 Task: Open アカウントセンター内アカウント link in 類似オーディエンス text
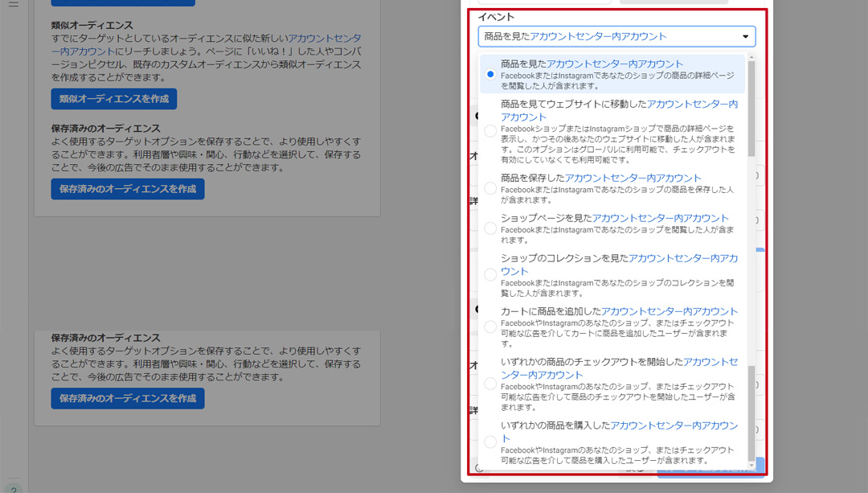324,39
